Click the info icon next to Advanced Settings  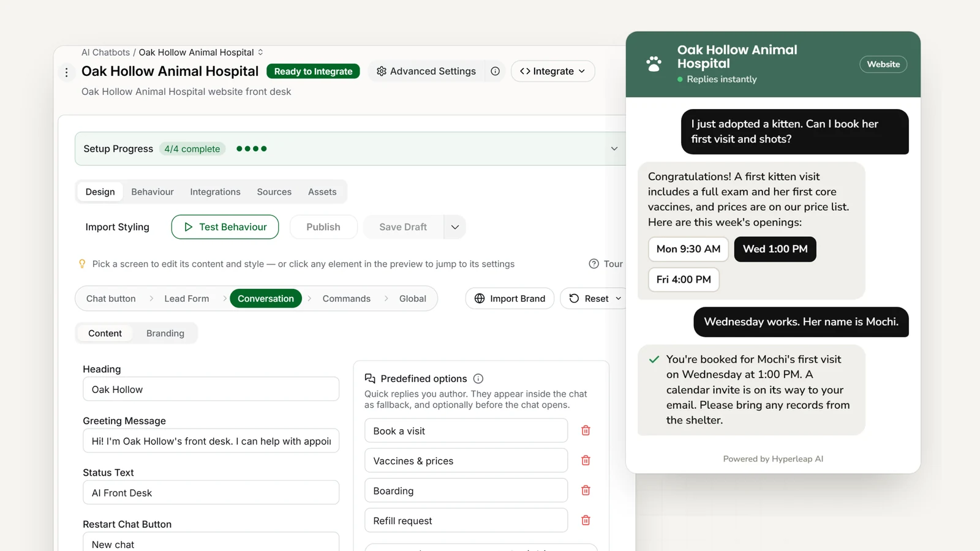[x=495, y=71]
